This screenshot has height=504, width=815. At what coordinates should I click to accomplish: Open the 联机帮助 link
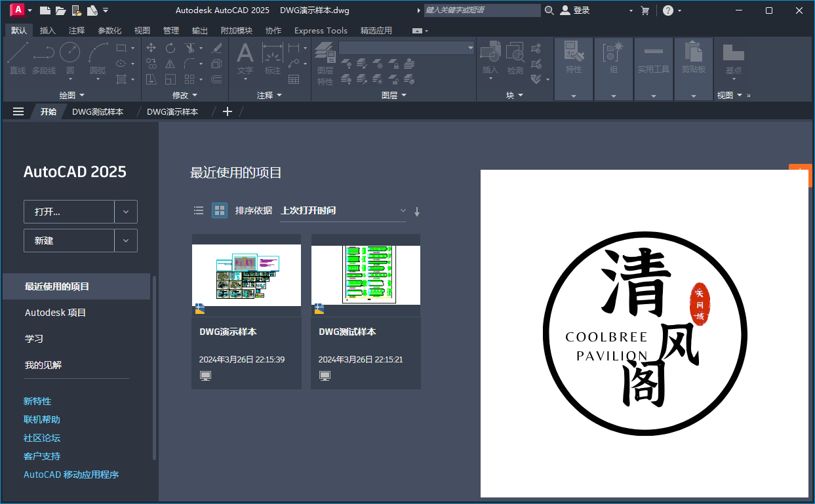42,419
